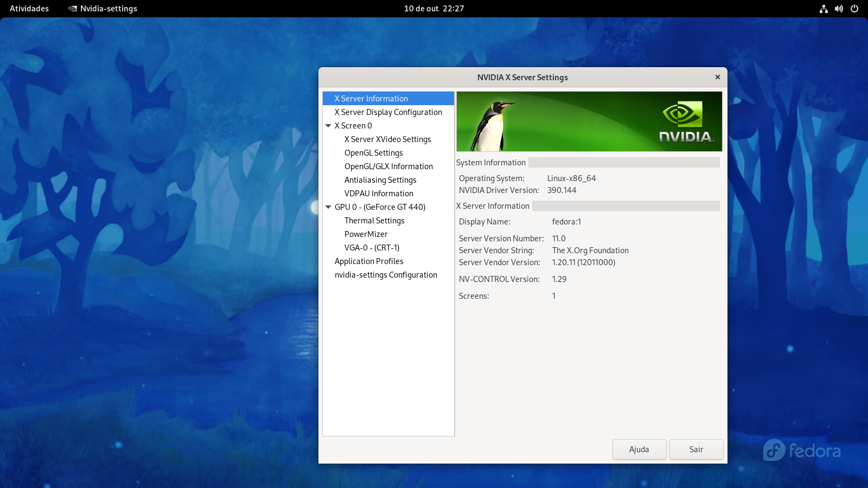This screenshot has width=868, height=488.
Task: Click the server version number 11.0
Action: coord(559,239)
